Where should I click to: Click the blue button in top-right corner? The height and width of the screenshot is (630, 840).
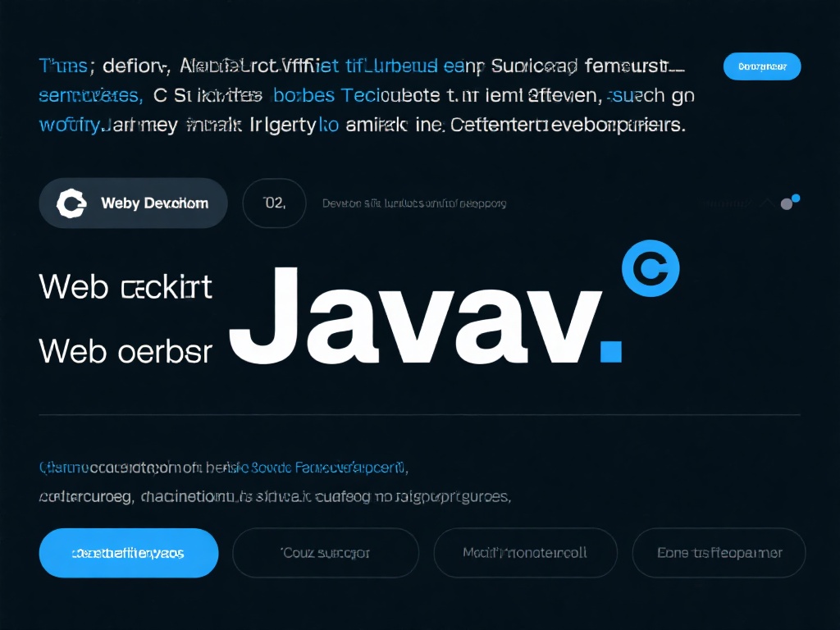point(762,66)
